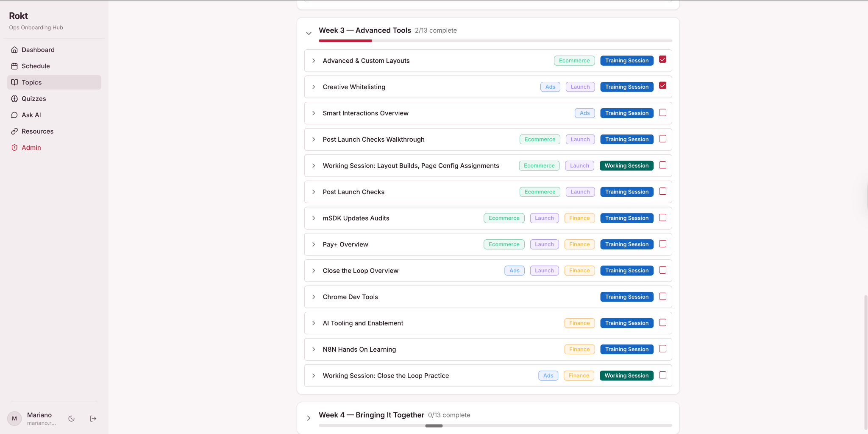
Task: Click Finance tag on N8N Hands On Learning
Action: 579,350
